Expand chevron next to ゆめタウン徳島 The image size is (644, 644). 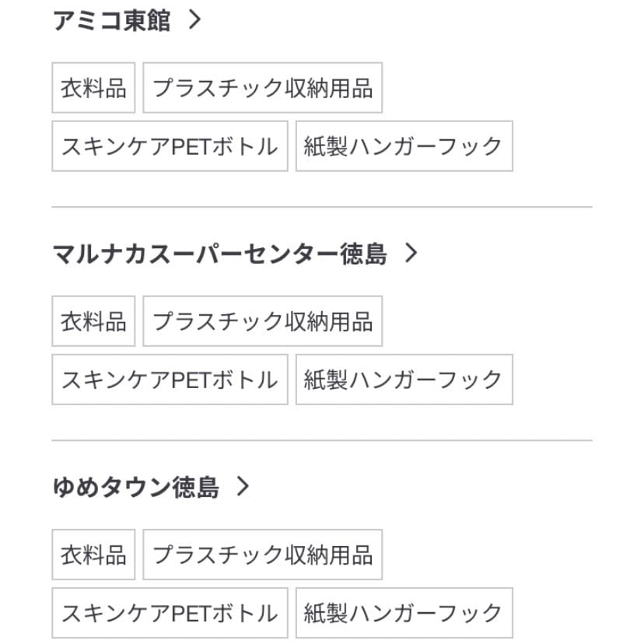click(243, 486)
